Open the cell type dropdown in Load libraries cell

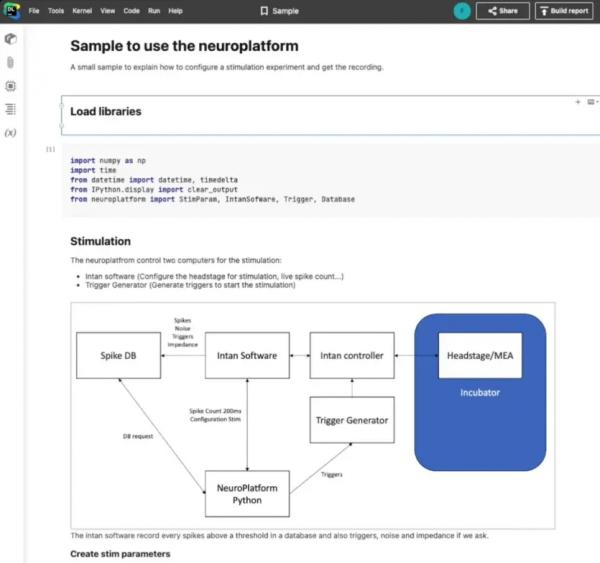pyautogui.click(x=592, y=102)
